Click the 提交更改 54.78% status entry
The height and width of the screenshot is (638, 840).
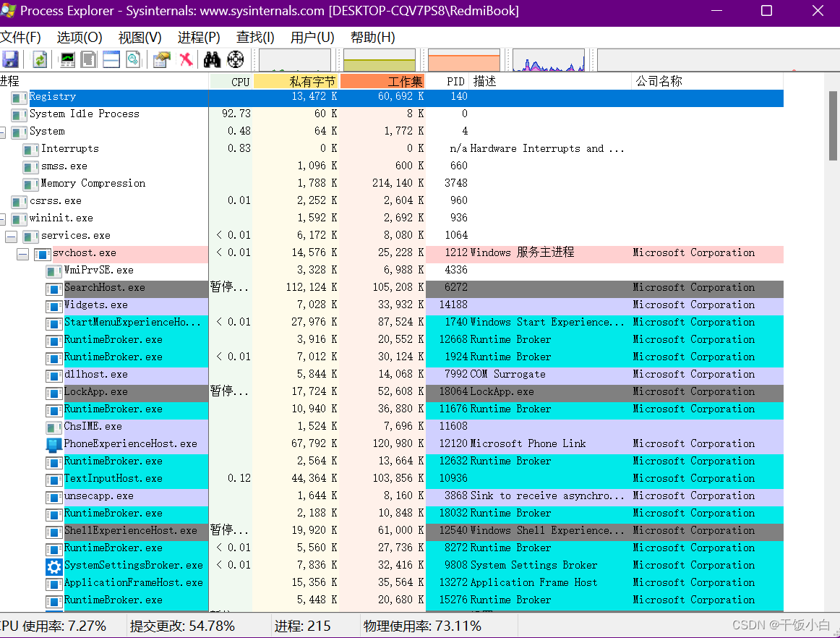click(182, 626)
